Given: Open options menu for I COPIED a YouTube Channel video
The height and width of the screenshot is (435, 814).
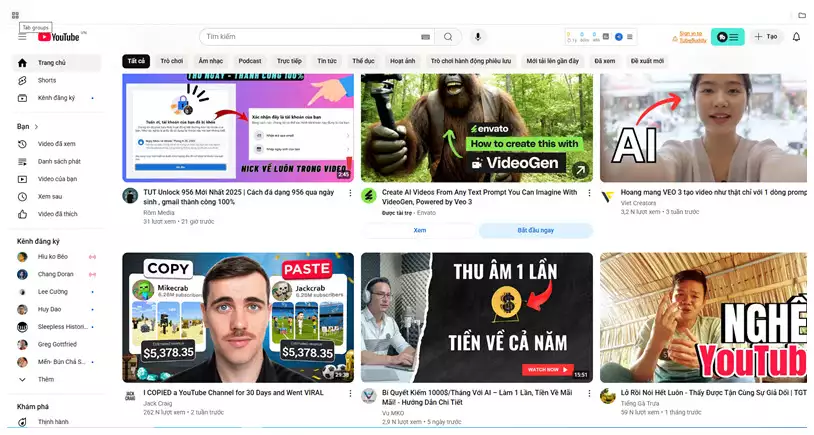Looking at the screenshot, I should click(350, 393).
